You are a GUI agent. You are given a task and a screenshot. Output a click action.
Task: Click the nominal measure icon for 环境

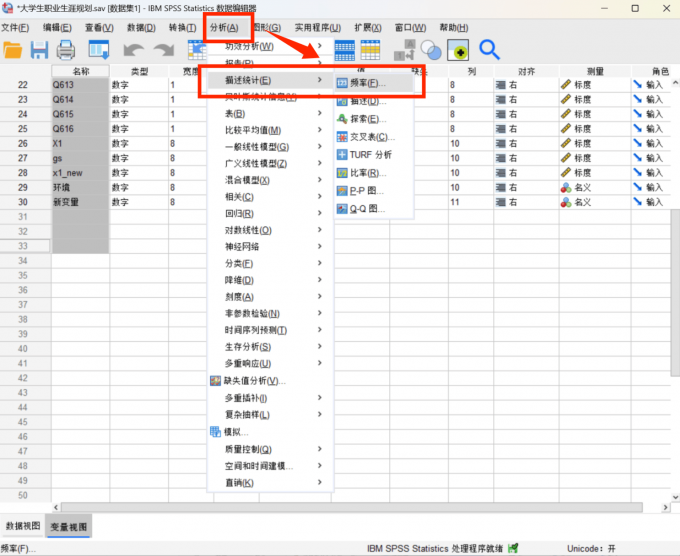tap(566, 188)
